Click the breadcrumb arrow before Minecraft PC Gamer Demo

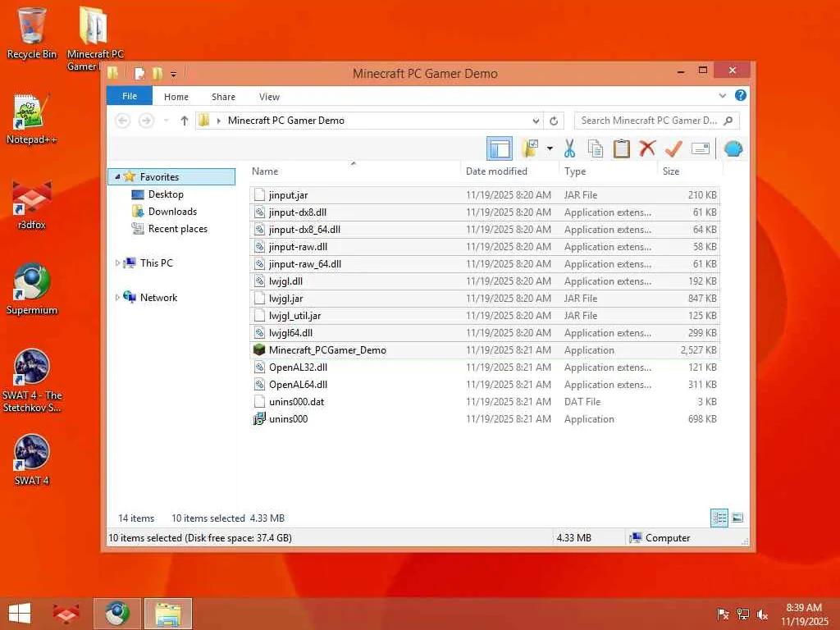[x=218, y=121]
